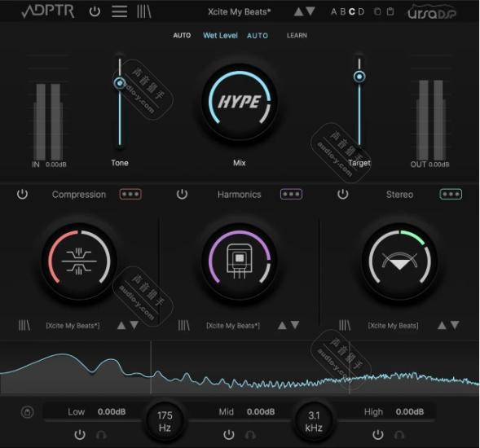Solo Low band with headphone icon
The width and height of the screenshot is (480, 448).
click(101, 434)
